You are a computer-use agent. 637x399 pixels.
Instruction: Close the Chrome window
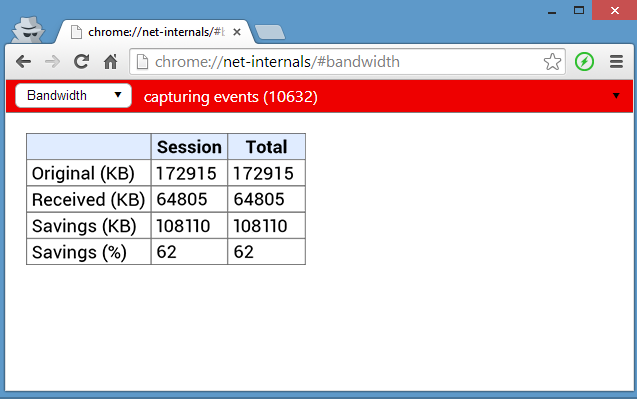615,10
